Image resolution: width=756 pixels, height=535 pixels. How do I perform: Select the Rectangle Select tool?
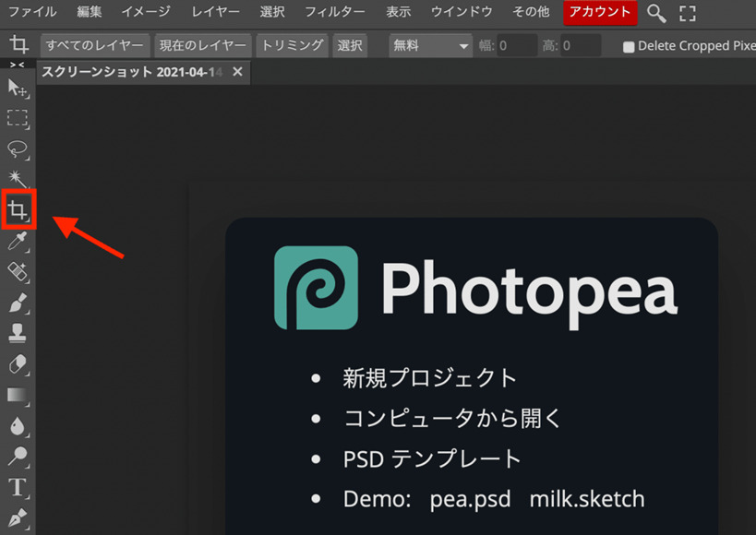coord(18,118)
